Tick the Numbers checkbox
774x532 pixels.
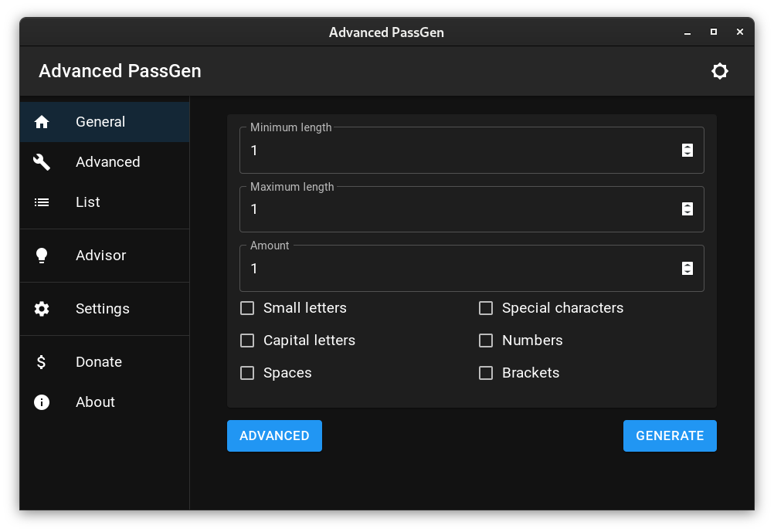[x=486, y=341]
